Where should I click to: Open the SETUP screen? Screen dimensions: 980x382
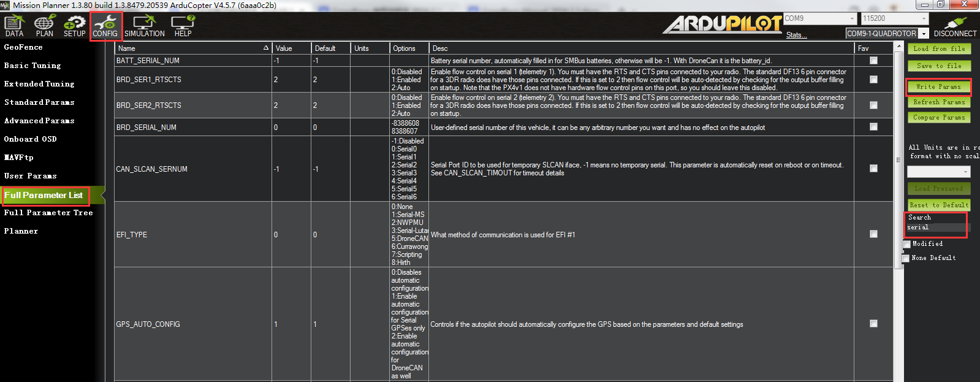pos(74,26)
